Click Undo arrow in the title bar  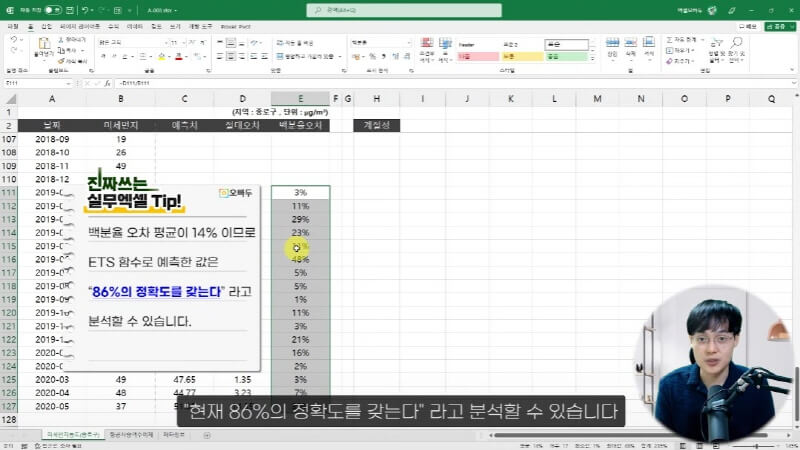click(85, 10)
